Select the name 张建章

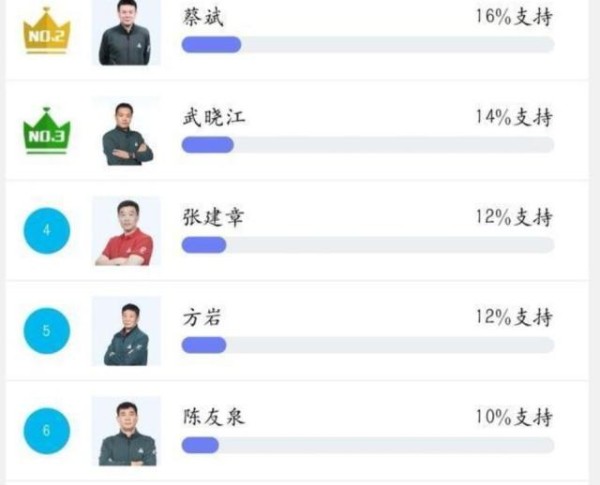(213, 217)
